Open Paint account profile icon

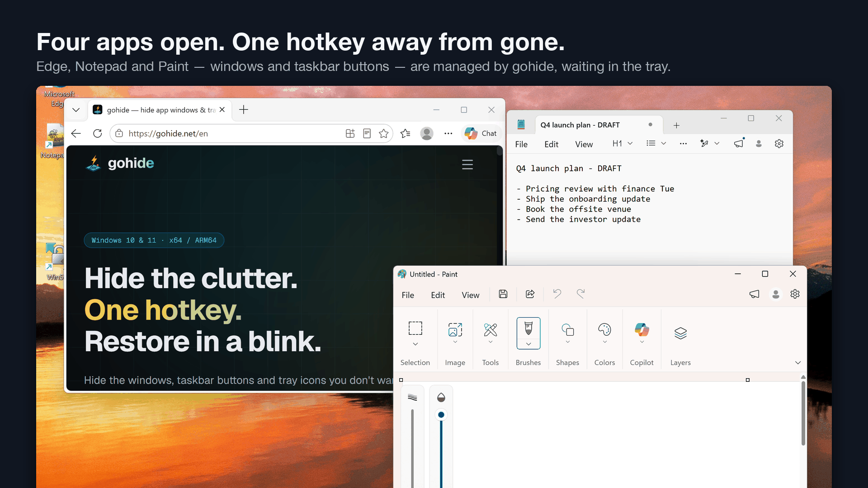point(776,294)
